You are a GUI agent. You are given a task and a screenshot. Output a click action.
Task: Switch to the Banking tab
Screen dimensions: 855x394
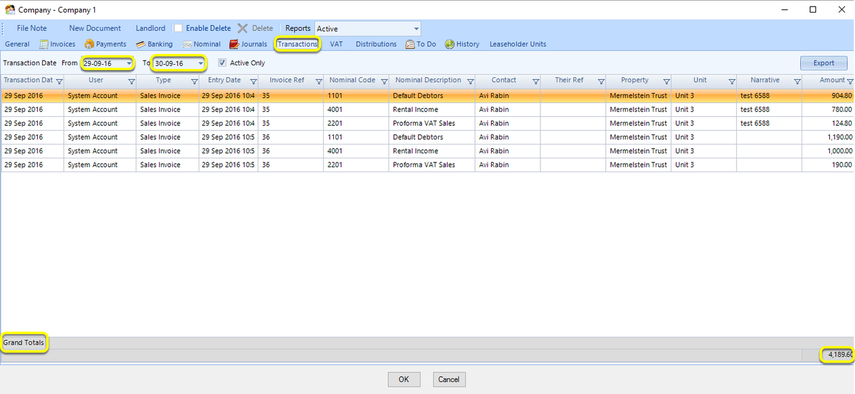(154, 44)
